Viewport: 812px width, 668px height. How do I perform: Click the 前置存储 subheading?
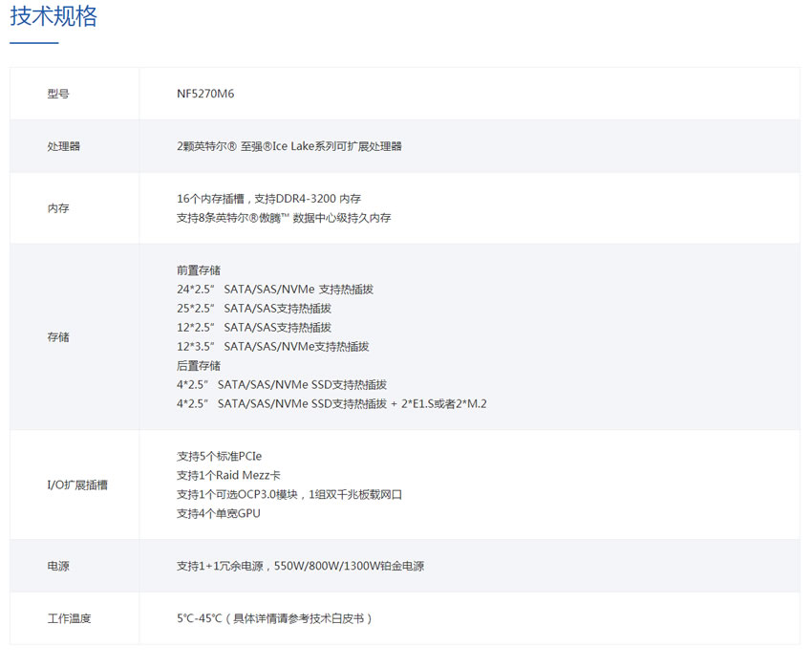click(x=199, y=270)
